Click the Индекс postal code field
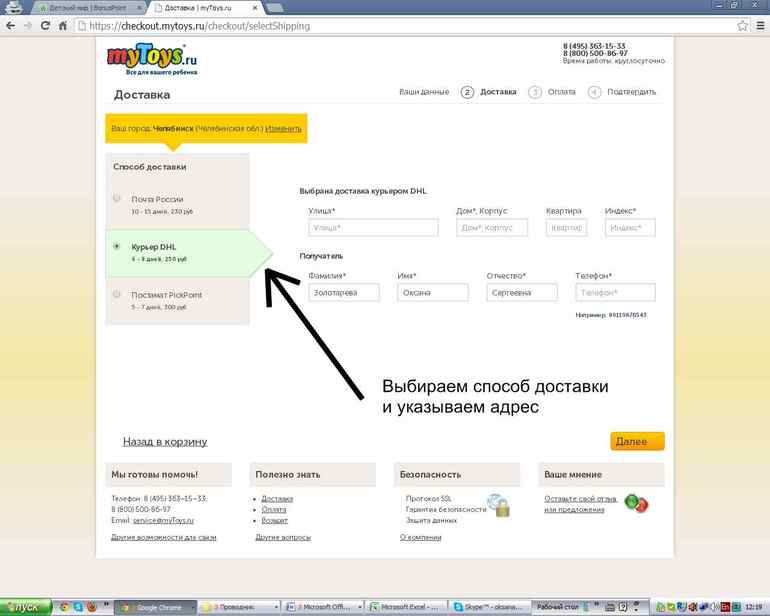This screenshot has width=770, height=616. point(630,228)
